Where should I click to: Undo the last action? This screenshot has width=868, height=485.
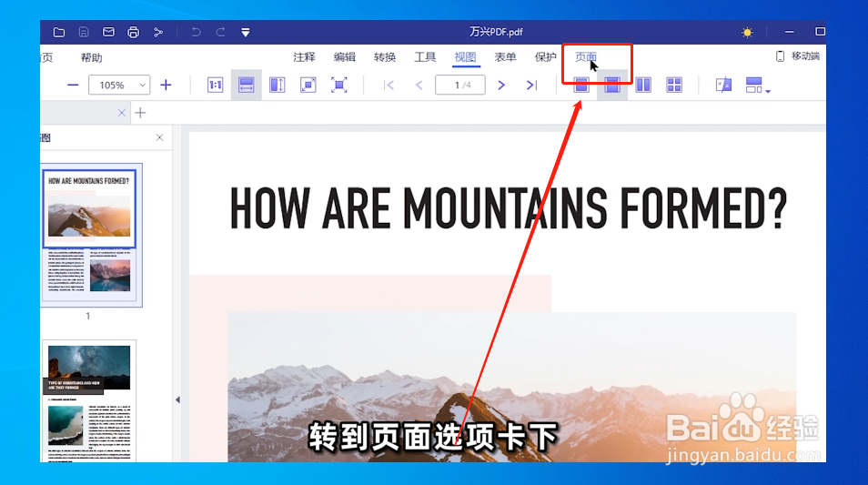(x=196, y=32)
